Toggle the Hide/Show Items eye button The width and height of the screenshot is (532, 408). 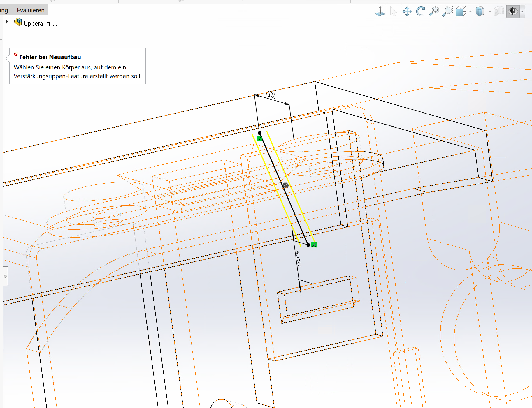click(513, 11)
